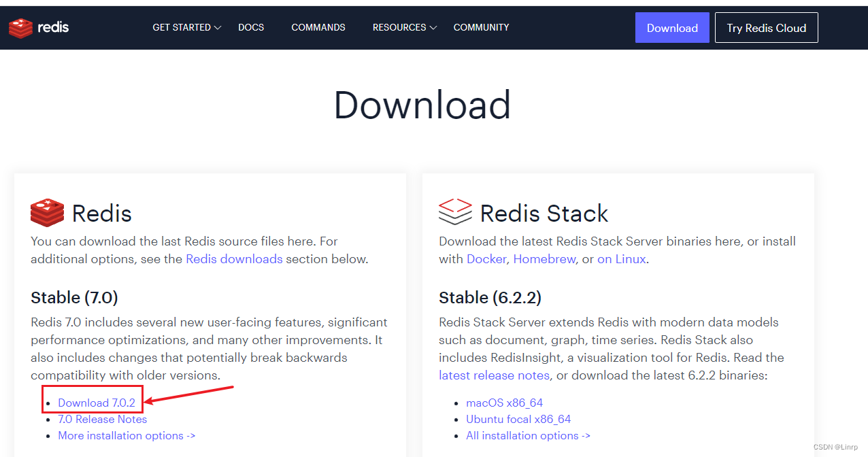This screenshot has height=457, width=868.
Task: Click the Download button in the header
Action: click(672, 27)
